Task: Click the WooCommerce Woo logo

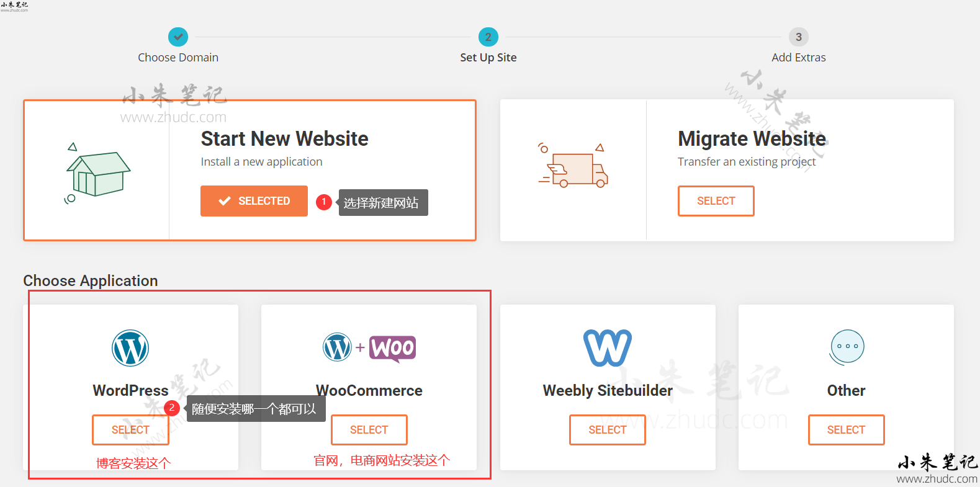Action: pyautogui.click(x=392, y=347)
